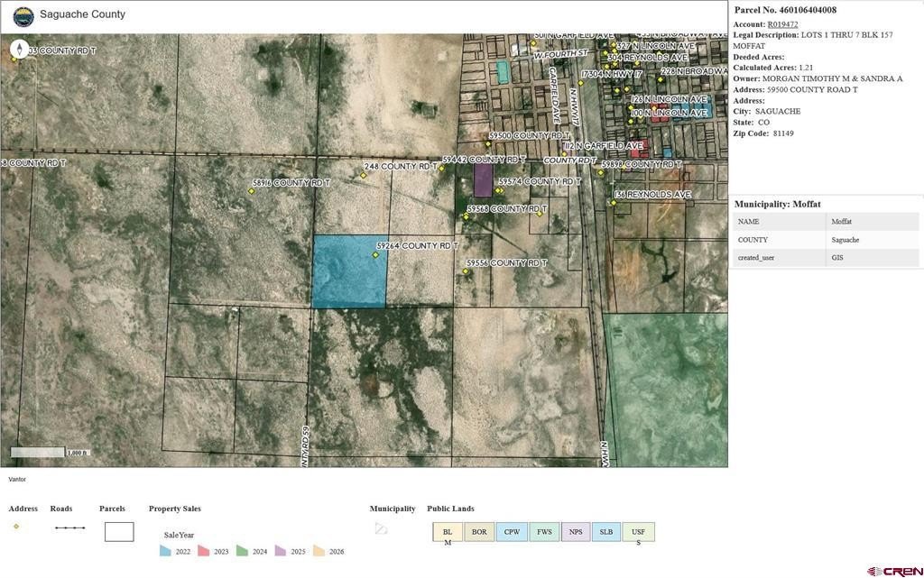Click the BOR public lands legend box
924x578 pixels.
click(479, 532)
